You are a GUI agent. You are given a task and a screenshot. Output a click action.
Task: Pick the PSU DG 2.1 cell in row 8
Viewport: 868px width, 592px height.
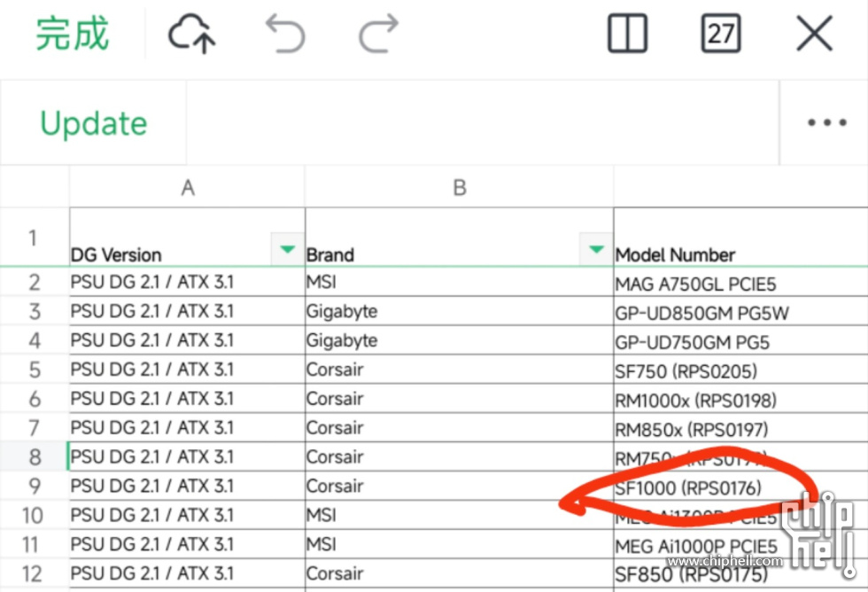tap(188, 457)
